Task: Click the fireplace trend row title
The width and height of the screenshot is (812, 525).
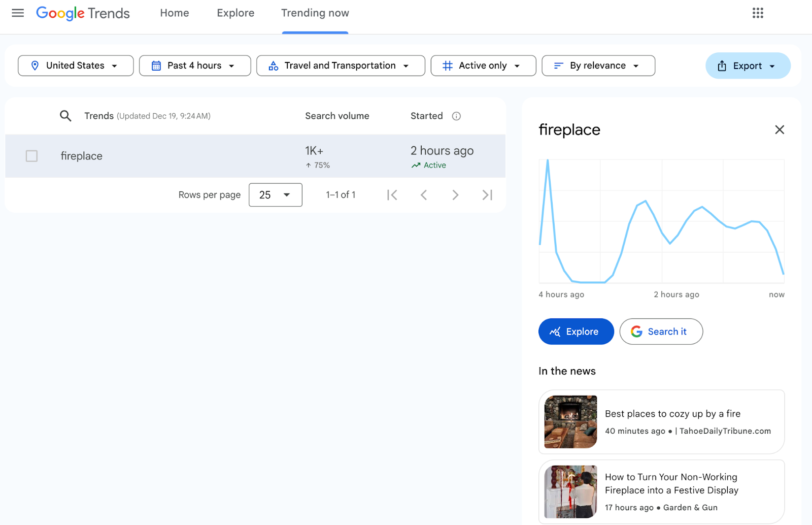Action: (x=82, y=156)
